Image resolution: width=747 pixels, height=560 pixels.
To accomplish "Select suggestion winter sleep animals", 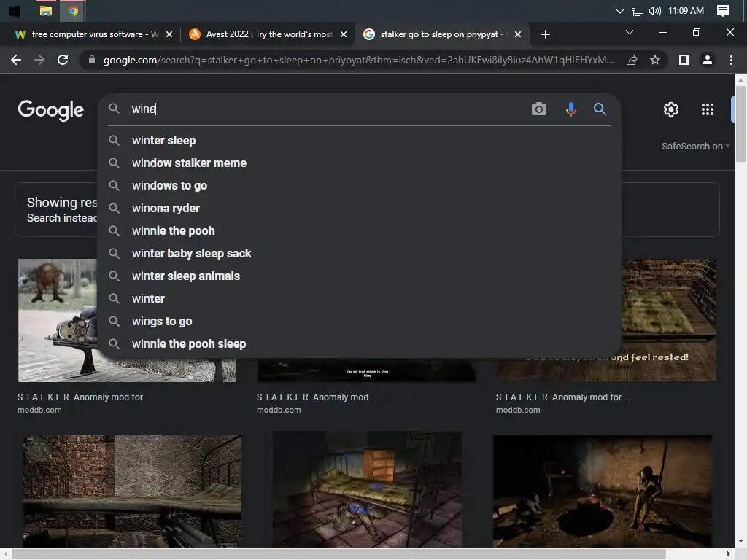I will tap(359, 276).
